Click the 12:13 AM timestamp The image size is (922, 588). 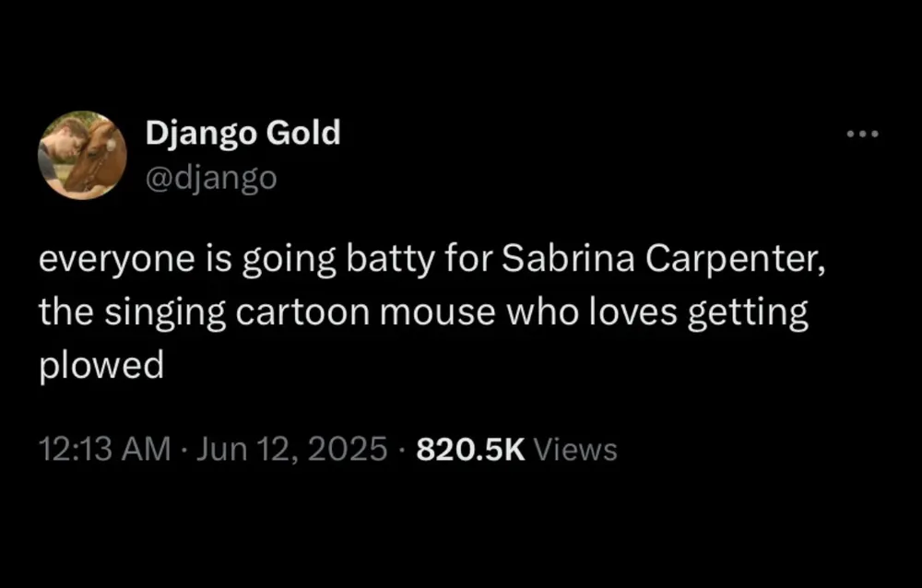pos(104,450)
